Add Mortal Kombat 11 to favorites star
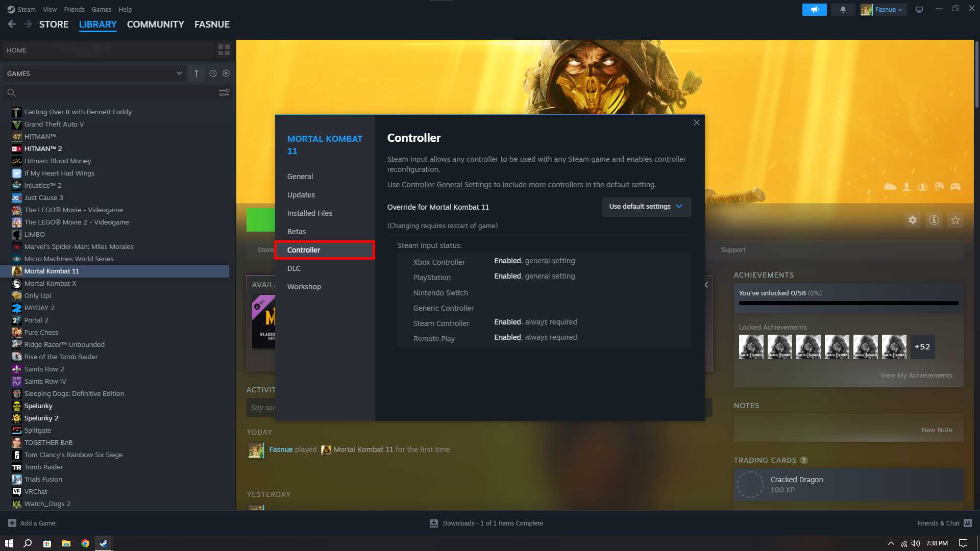 click(x=955, y=220)
